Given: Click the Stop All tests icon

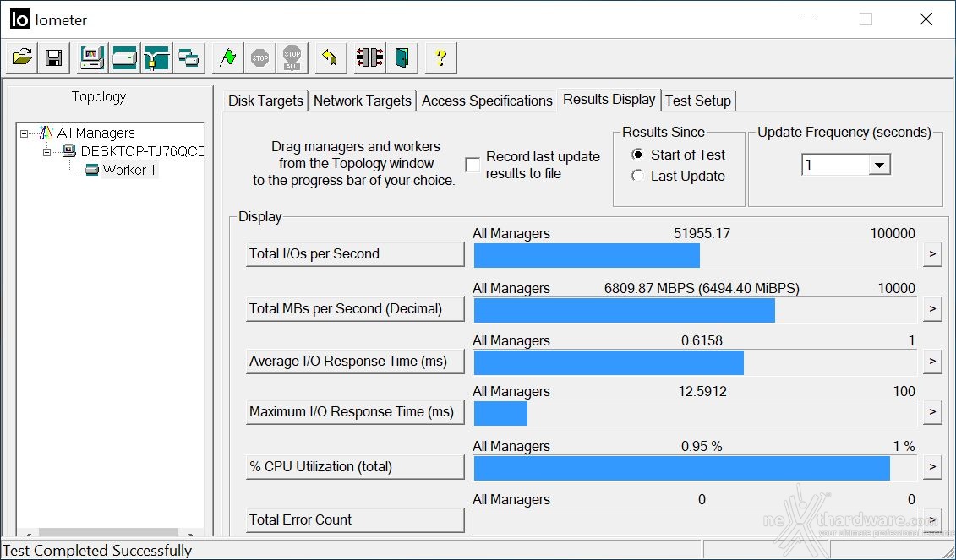Looking at the screenshot, I should [292, 58].
